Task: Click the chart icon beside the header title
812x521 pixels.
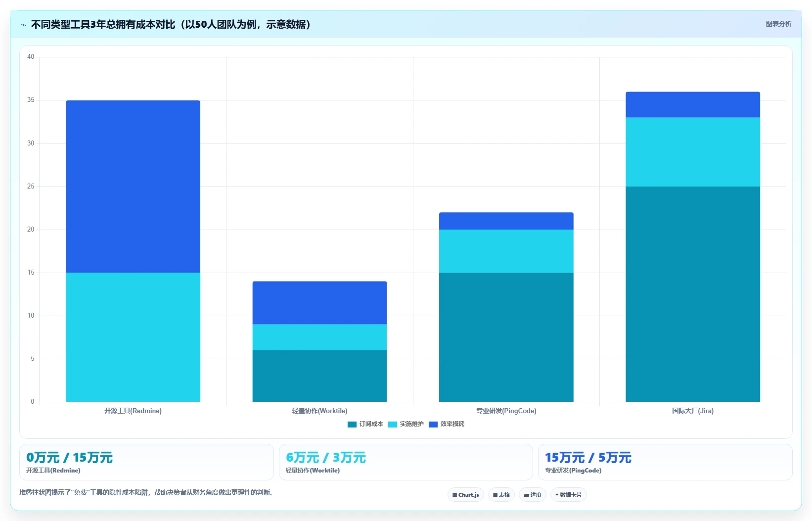Action: pyautogui.click(x=23, y=25)
